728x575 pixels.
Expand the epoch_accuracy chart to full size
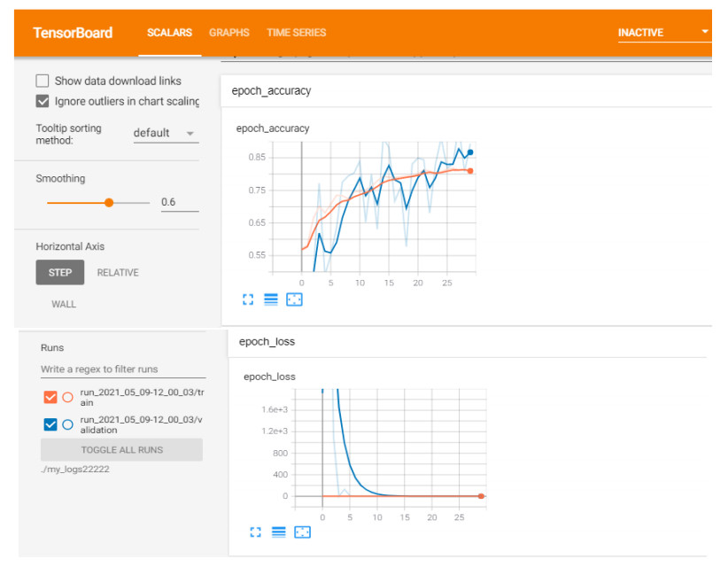click(249, 300)
